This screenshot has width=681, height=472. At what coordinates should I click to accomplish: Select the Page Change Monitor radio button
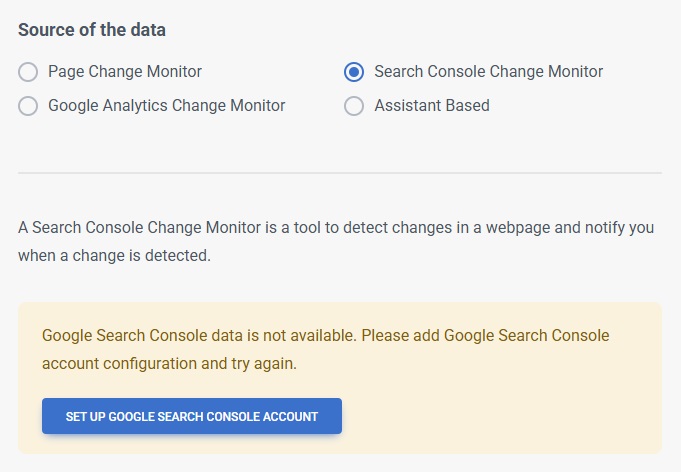coord(28,72)
